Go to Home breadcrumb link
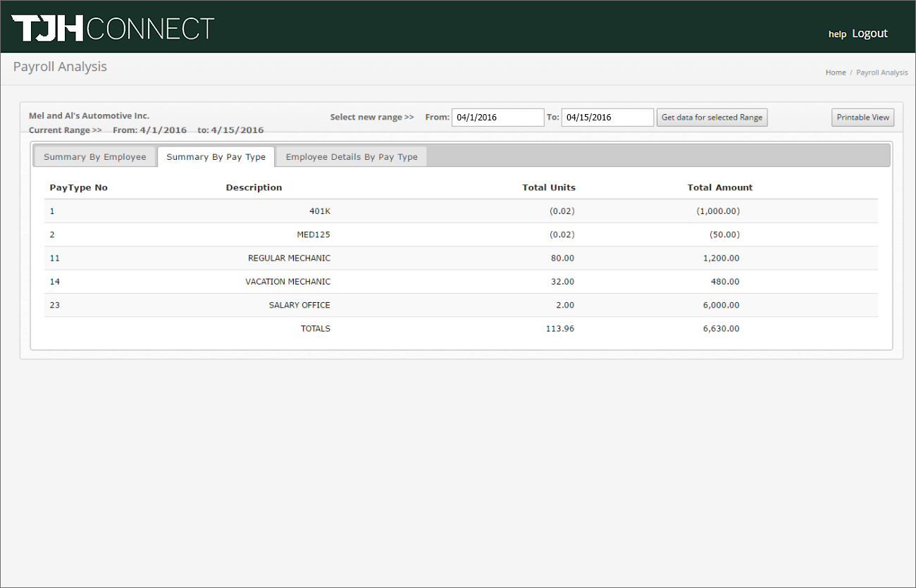The height and width of the screenshot is (588, 916). pyautogui.click(x=836, y=73)
